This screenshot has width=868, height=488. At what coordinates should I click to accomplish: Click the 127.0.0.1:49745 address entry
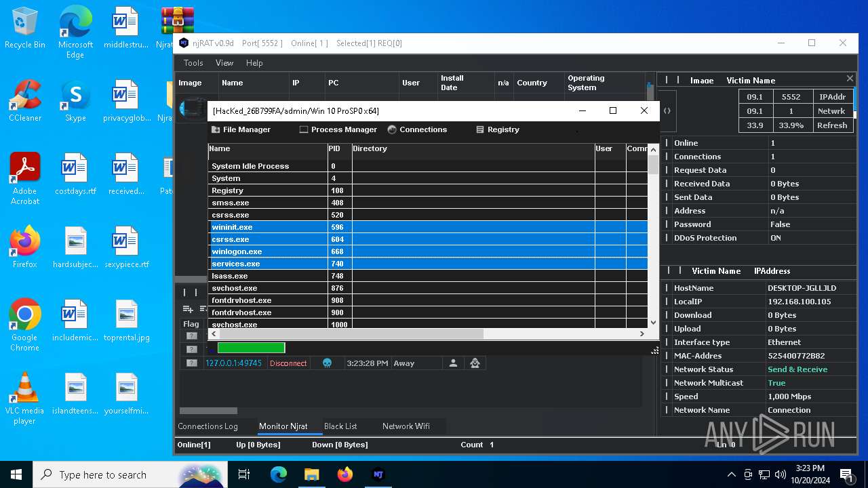coord(233,363)
